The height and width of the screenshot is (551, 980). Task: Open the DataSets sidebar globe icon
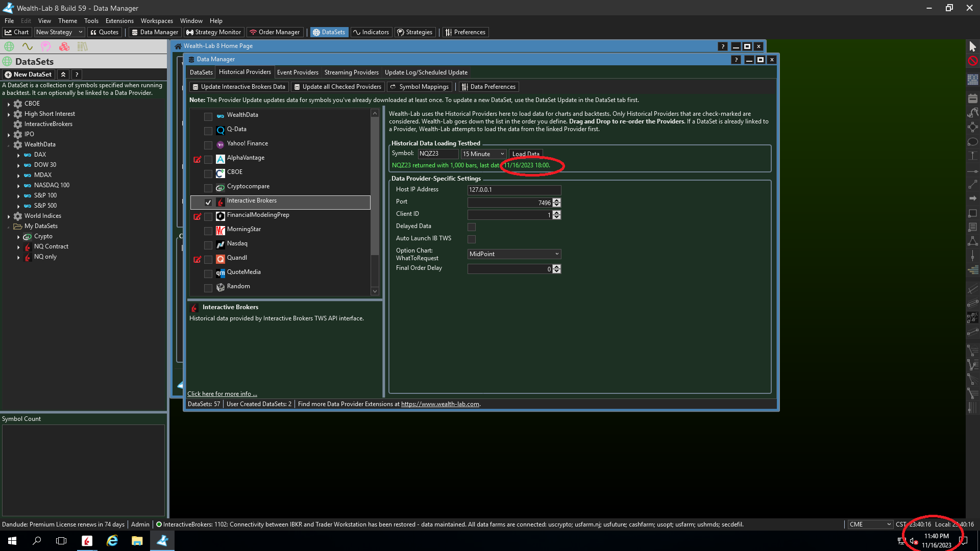[x=9, y=46]
